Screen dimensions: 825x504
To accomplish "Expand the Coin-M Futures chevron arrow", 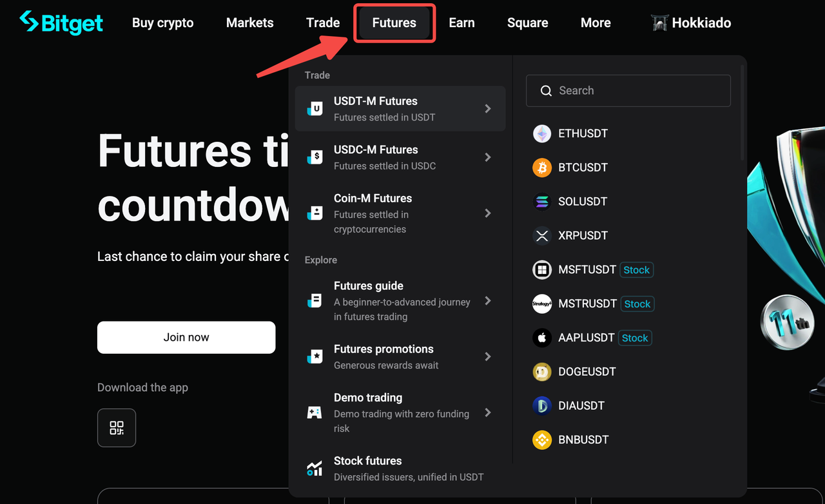I will 489,213.
